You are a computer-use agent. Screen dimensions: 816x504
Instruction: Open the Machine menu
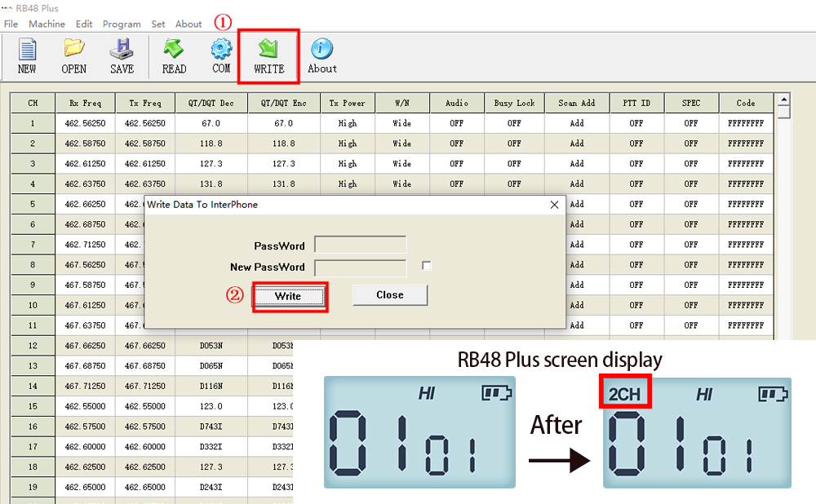pos(47,24)
